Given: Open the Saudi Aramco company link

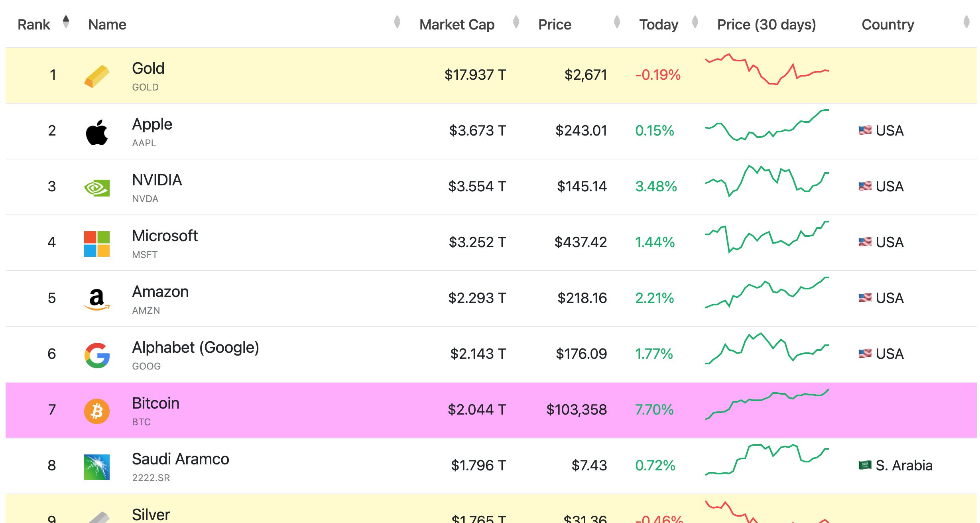Looking at the screenshot, I should [181, 459].
